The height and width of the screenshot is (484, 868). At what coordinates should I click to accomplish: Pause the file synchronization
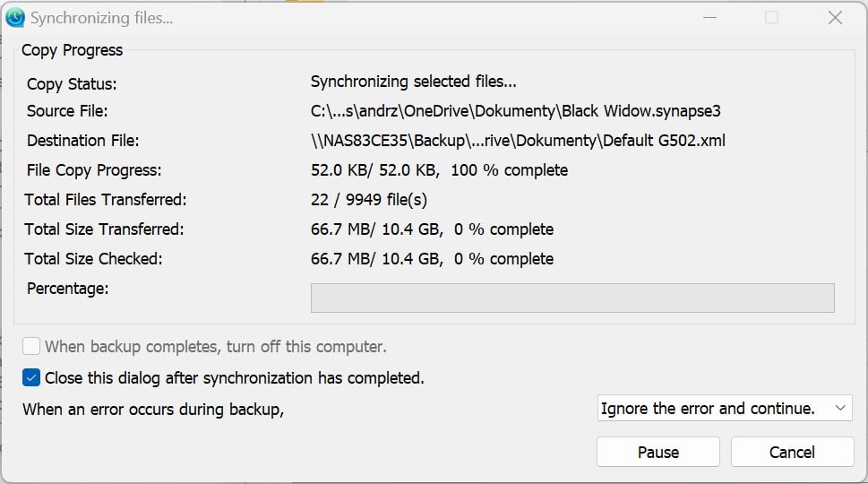(x=658, y=452)
